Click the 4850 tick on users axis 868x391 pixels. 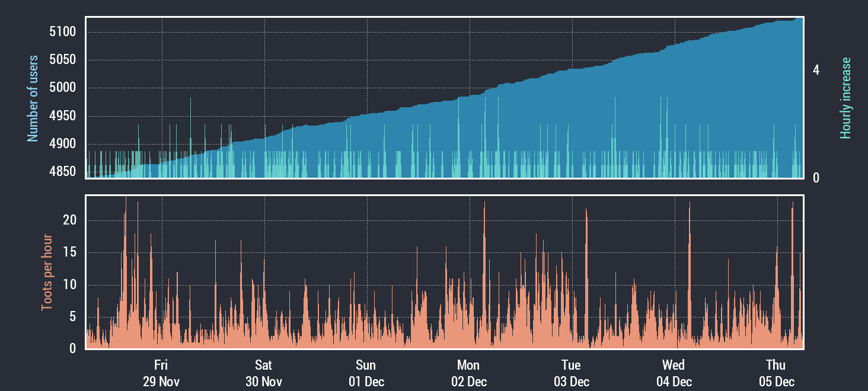point(62,172)
